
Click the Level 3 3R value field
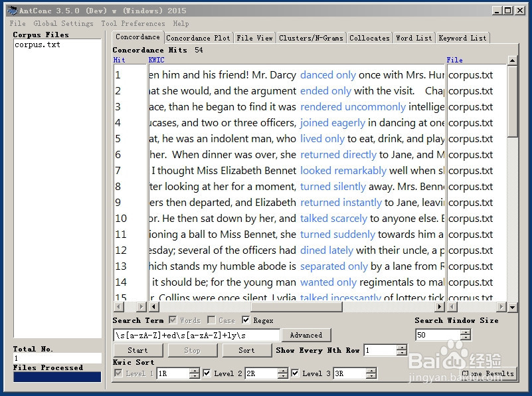point(350,373)
